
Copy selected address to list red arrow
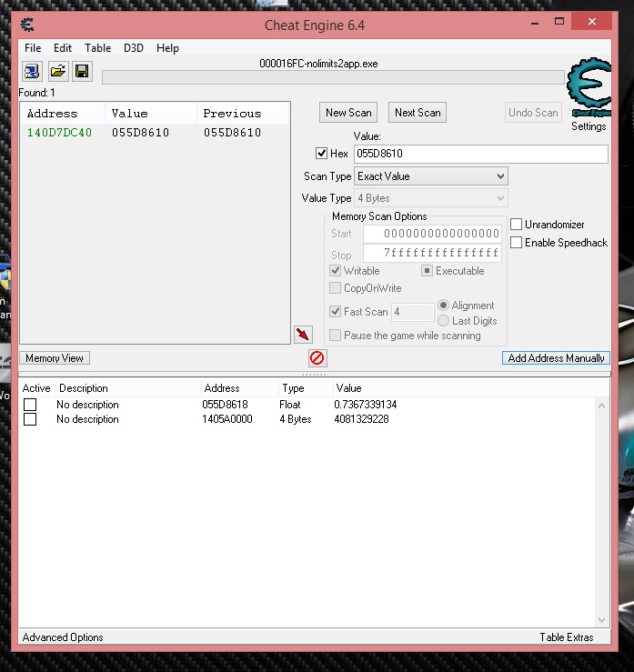[303, 335]
